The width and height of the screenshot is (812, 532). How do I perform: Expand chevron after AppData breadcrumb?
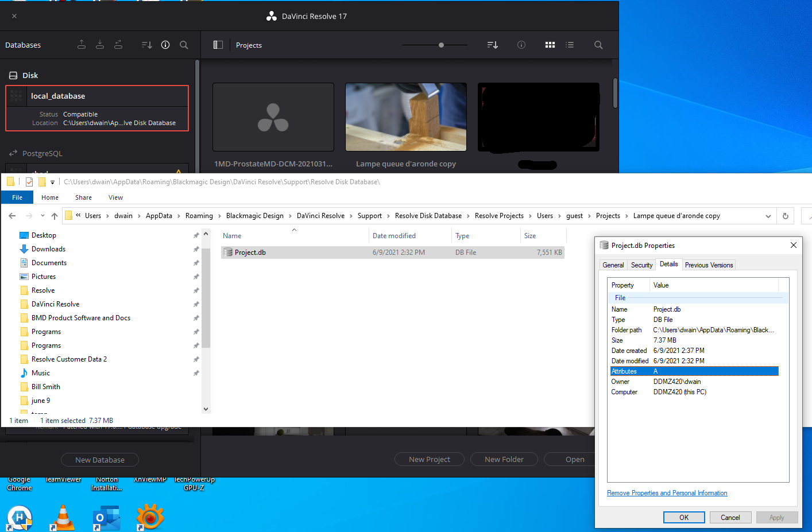[179, 216]
